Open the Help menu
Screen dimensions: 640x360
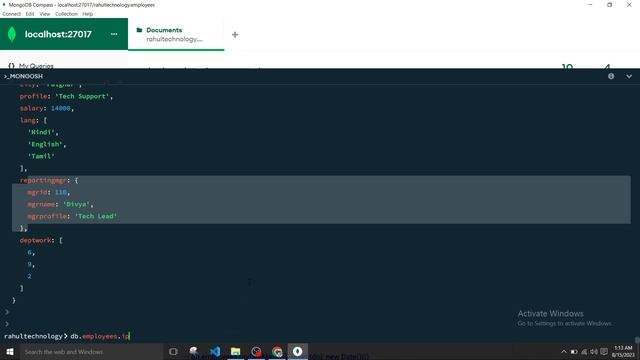click(x=87, y=14)
